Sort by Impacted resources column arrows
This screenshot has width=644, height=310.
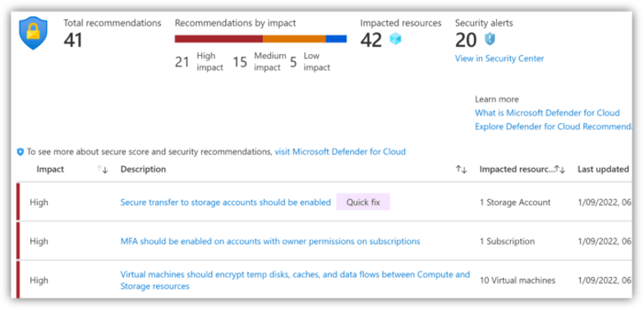point(560,169)
